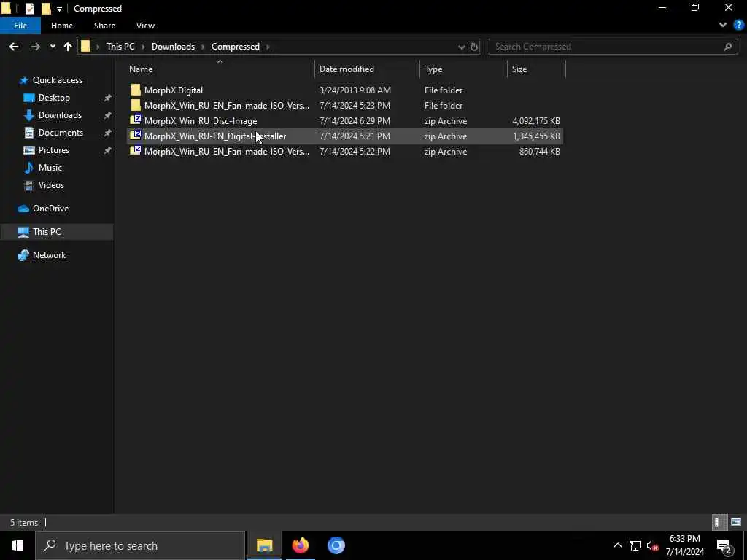
Task: Click Compressed in the address breadcrumb
Action: click(x=236, y=47)
